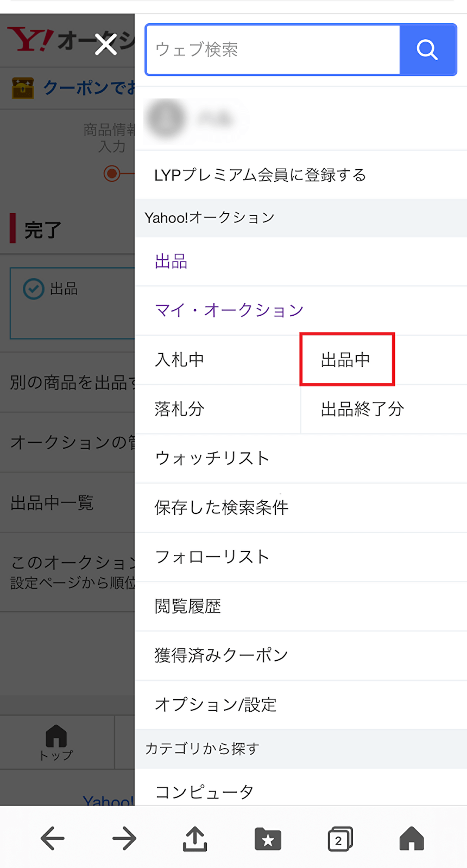The image size is (467, 868).
Task: Click the Yahoo!オークション section header
Action: pyautogui.click(x=301, y=218)
